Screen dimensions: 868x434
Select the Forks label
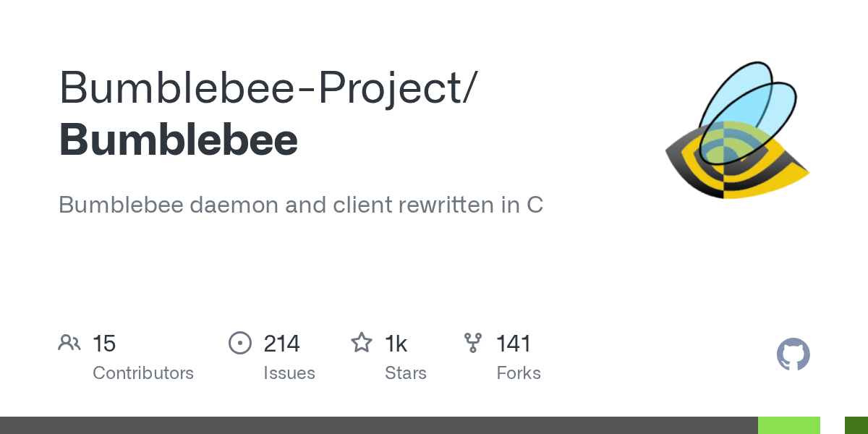coord(519,373)
